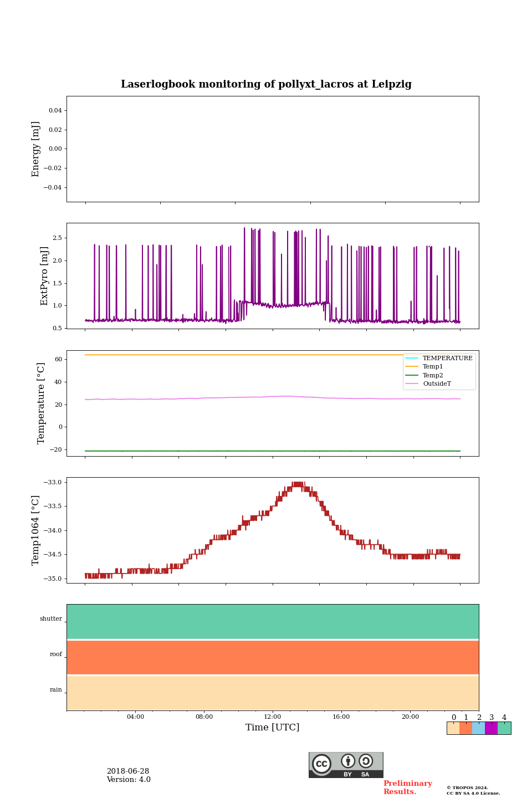Click the '12:00' time tick label

pyautogui.click(x=273, y=717)
